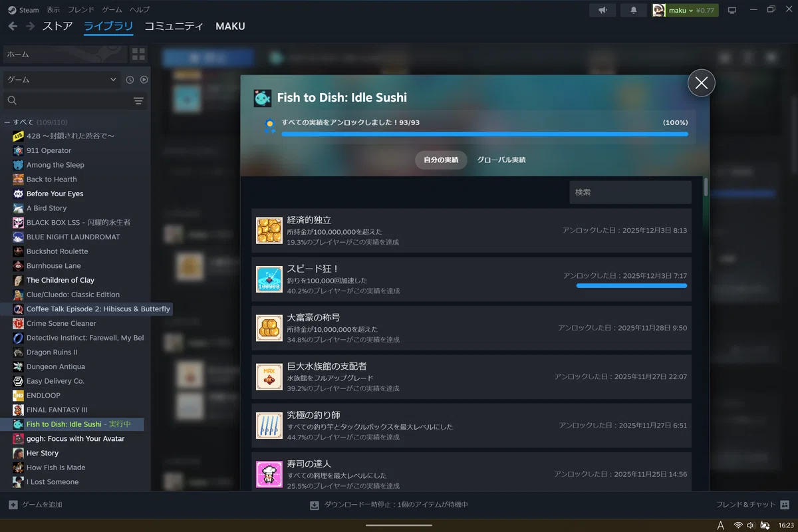Select Her Story in the library
Viewport: 798px width, 532px height.
point(43,453)
